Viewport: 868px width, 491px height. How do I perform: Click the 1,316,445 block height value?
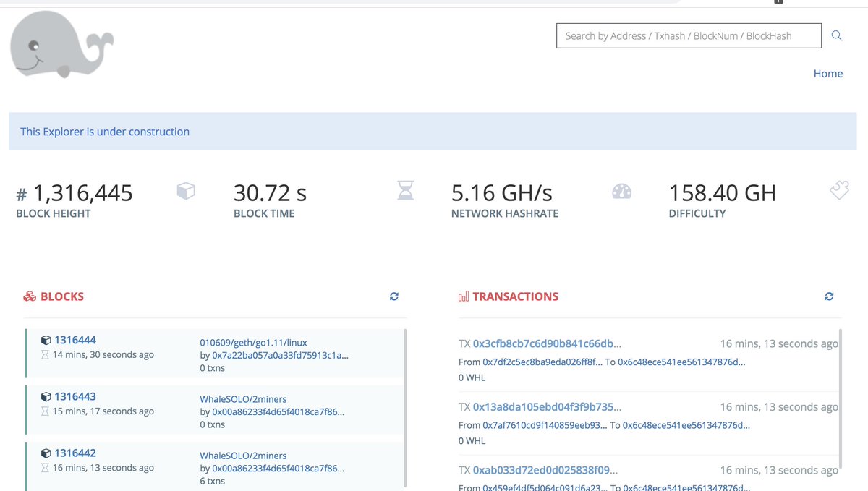click(x=83, y=193)
